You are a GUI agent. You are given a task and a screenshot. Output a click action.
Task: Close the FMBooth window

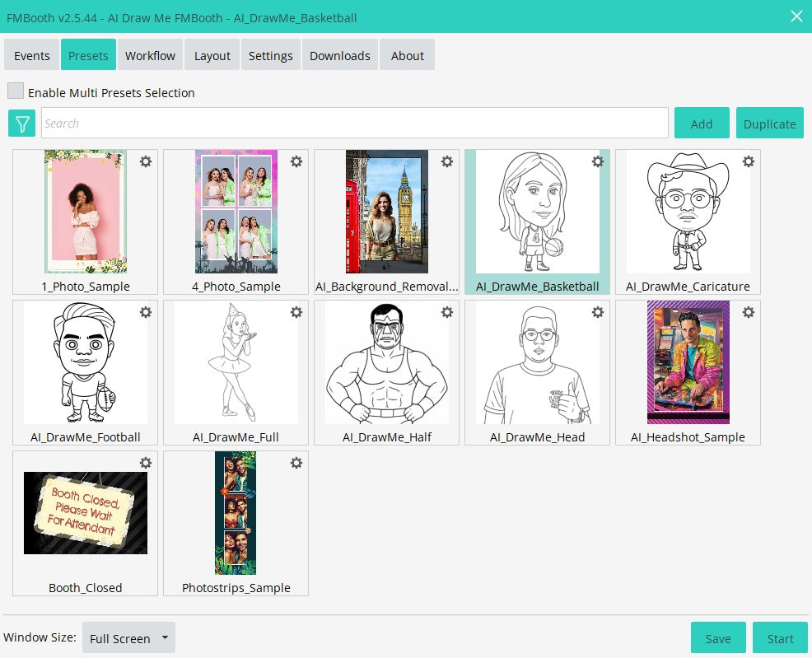796,16
